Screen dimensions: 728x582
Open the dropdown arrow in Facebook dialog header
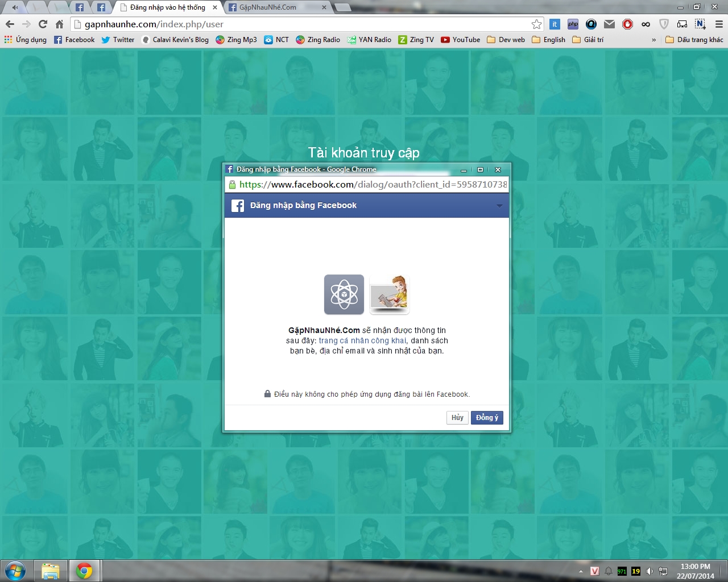[499, 206]
